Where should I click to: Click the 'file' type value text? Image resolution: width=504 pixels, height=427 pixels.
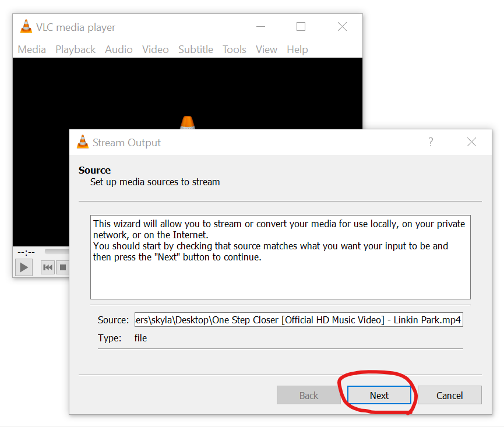coord(140,338)
